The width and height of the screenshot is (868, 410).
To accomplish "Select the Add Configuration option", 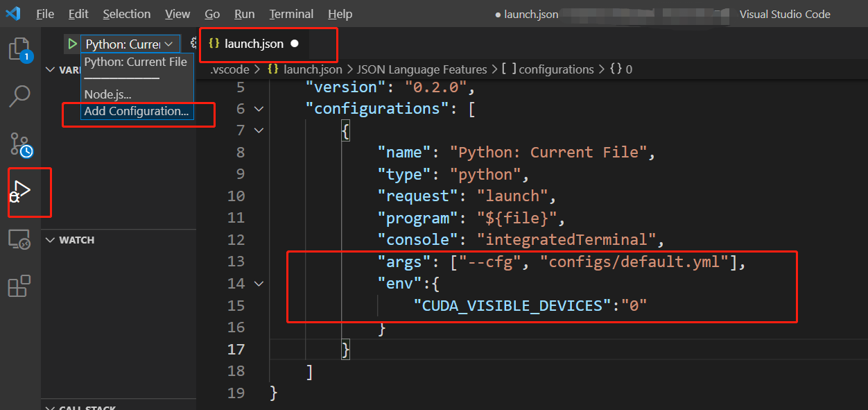I will [x=136, y=111].
